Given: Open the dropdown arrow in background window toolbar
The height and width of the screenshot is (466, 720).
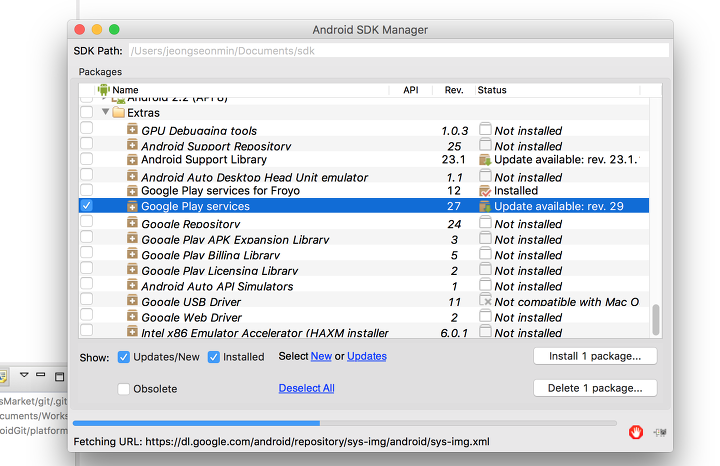Looking at the screenshot, I should click(24, 375).
